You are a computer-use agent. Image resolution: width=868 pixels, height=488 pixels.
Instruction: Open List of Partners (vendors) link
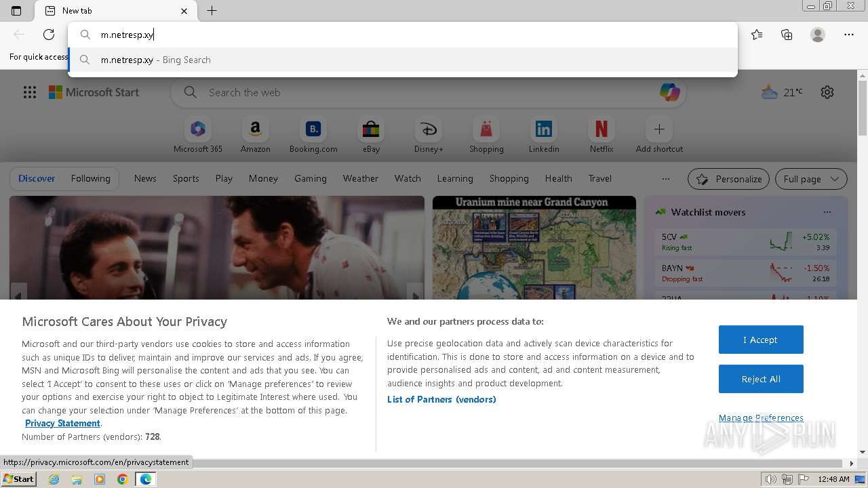pos(441,399)
